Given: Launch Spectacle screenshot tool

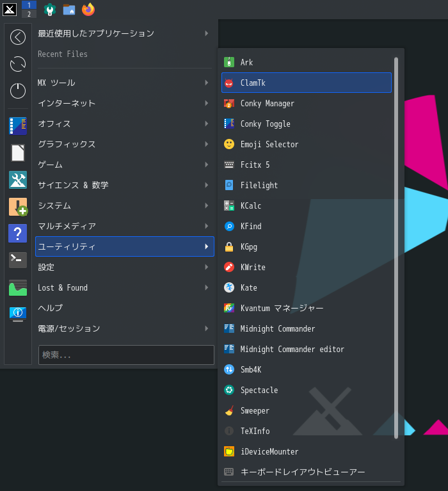Looking at the screenshot, I should 307,390.
